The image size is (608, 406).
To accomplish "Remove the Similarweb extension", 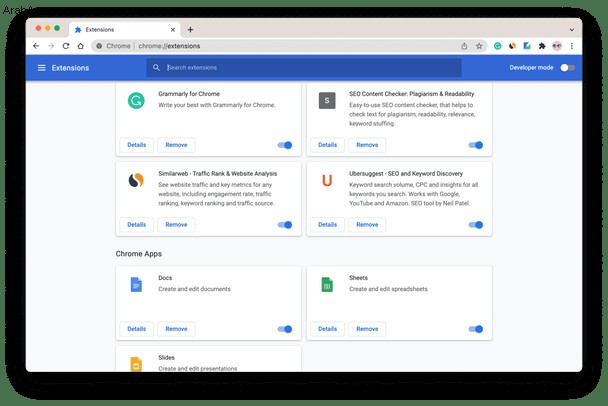I will coord(176,225).
